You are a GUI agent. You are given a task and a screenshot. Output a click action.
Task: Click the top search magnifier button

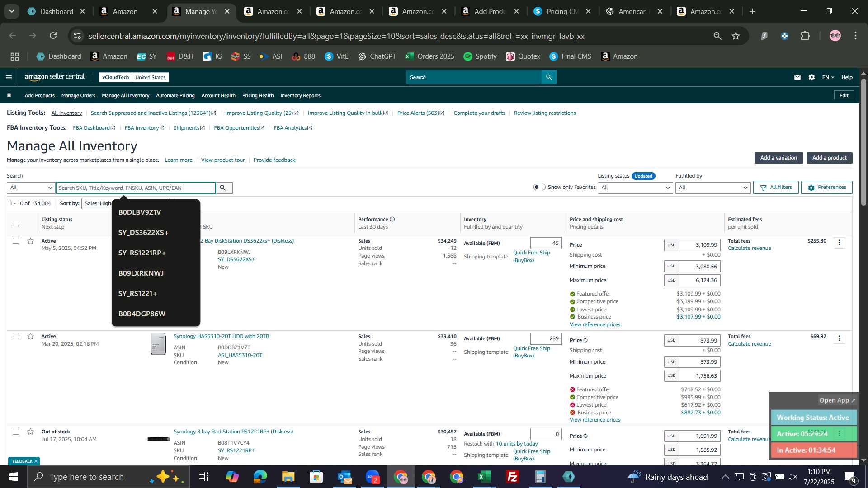[x=549, y=77]
